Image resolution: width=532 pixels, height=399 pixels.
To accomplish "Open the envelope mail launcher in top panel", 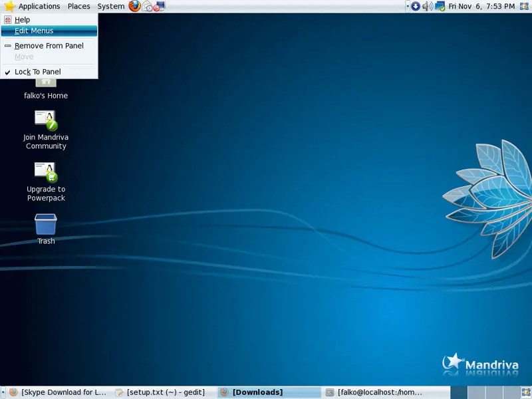I will pos(147,6).
